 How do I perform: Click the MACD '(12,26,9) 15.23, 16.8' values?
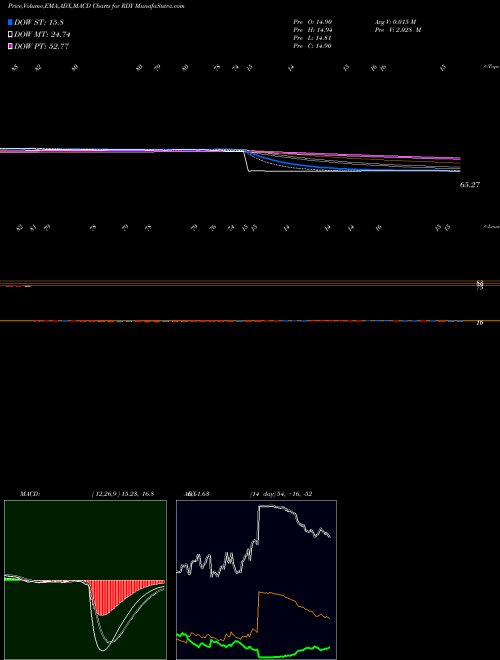tap(122, 494)
